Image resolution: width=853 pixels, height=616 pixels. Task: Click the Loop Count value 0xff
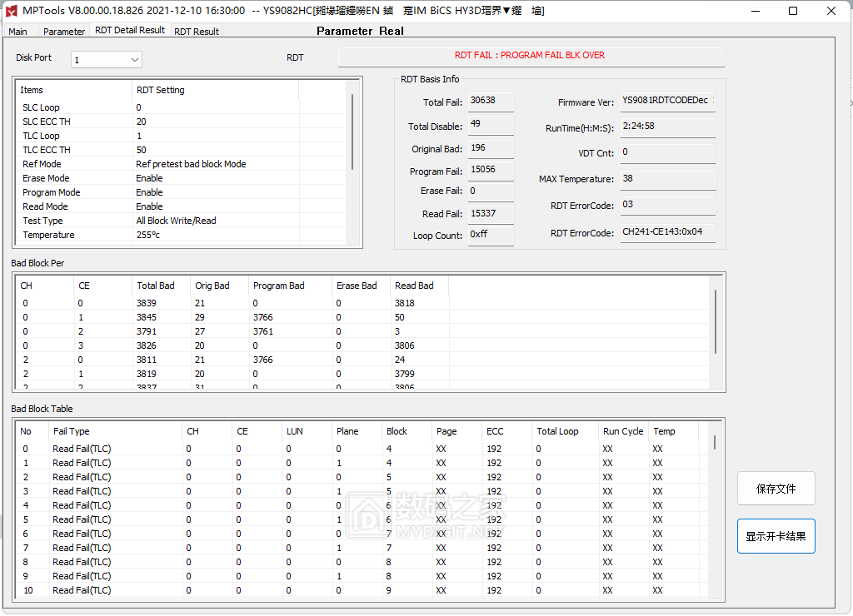tap(491, 236)
